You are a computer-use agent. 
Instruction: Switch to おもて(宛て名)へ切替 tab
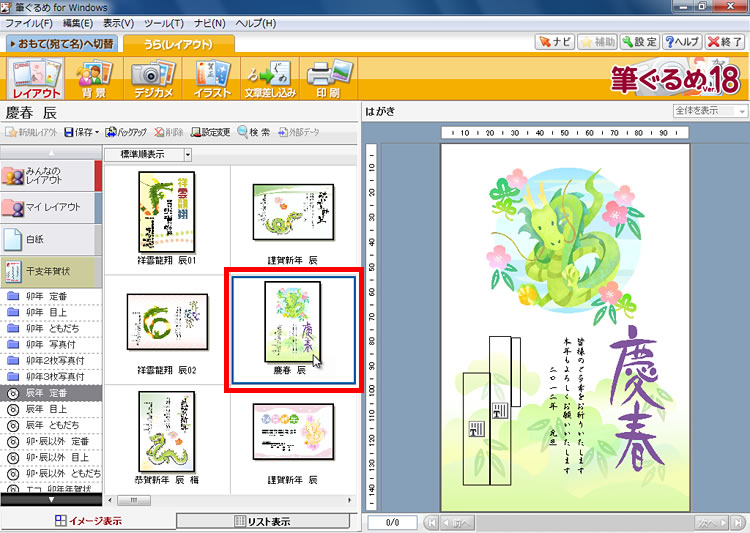[x=62, y=44]
